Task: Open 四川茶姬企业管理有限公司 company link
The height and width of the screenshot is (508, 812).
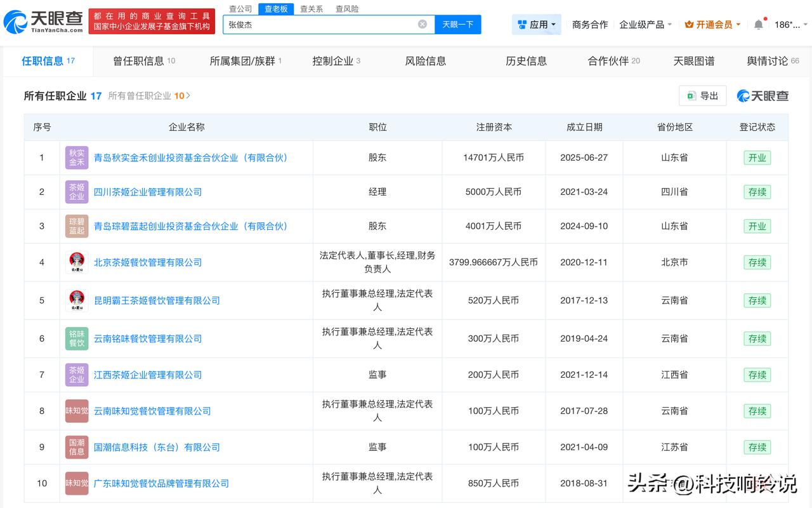Action: click(x=148, y=192)
